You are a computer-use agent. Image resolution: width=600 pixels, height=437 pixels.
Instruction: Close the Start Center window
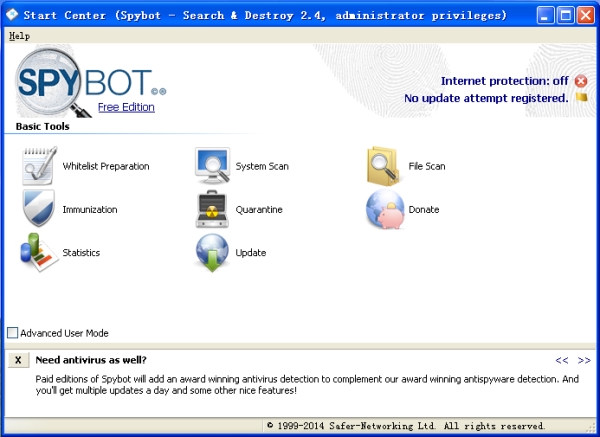pyautogui.click(x=585, y=15)
